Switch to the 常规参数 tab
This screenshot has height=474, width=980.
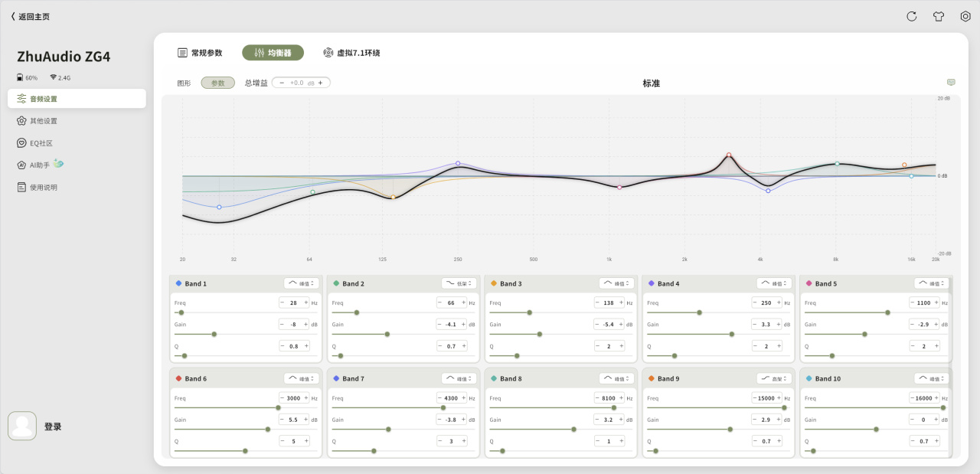200,53
